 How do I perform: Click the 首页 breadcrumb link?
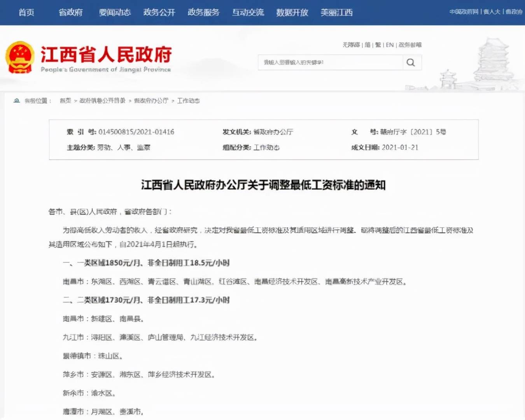(65, 101)
